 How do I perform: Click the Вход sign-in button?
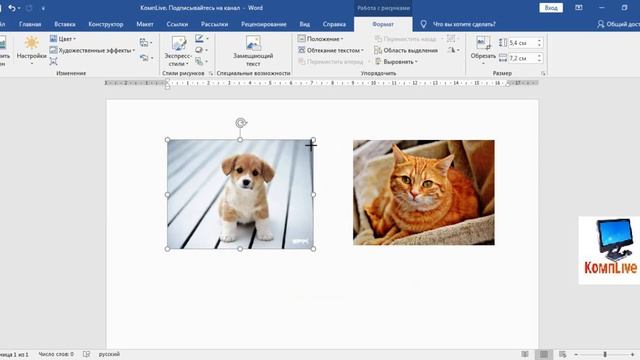[x=551, y=8]
